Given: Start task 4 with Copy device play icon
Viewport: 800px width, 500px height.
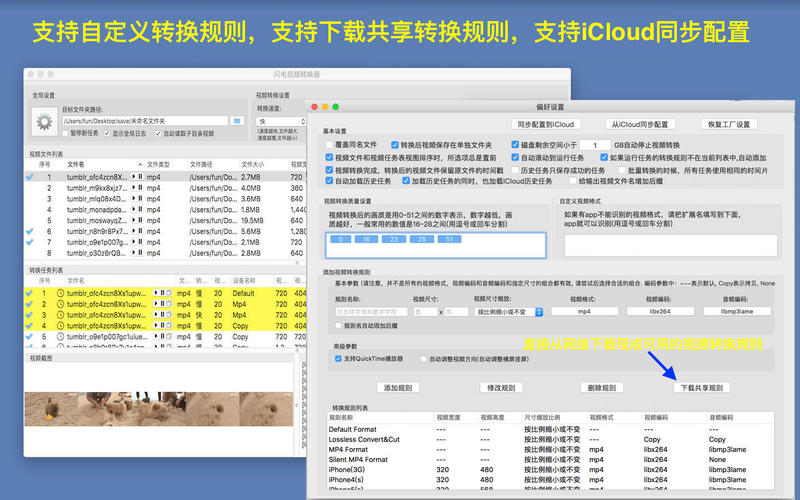Looking at the screenshot, I should click(x=156, y=325).
